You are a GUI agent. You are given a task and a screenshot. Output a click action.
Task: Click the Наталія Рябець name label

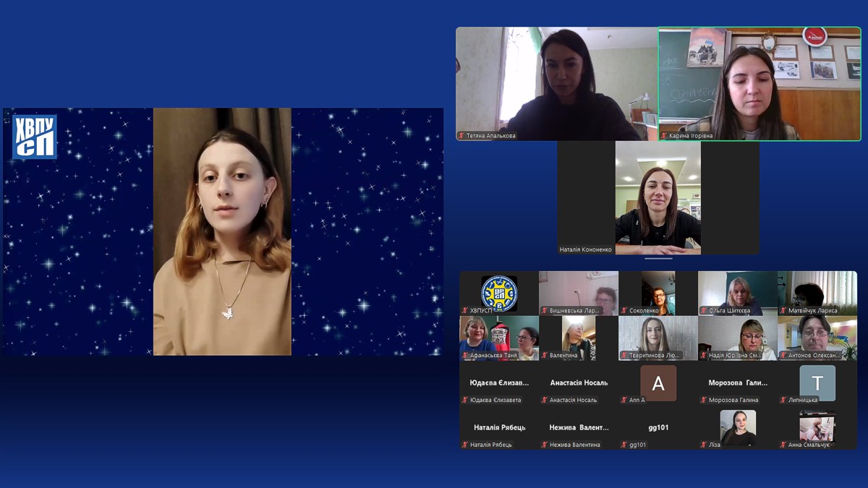pos(499,427)
